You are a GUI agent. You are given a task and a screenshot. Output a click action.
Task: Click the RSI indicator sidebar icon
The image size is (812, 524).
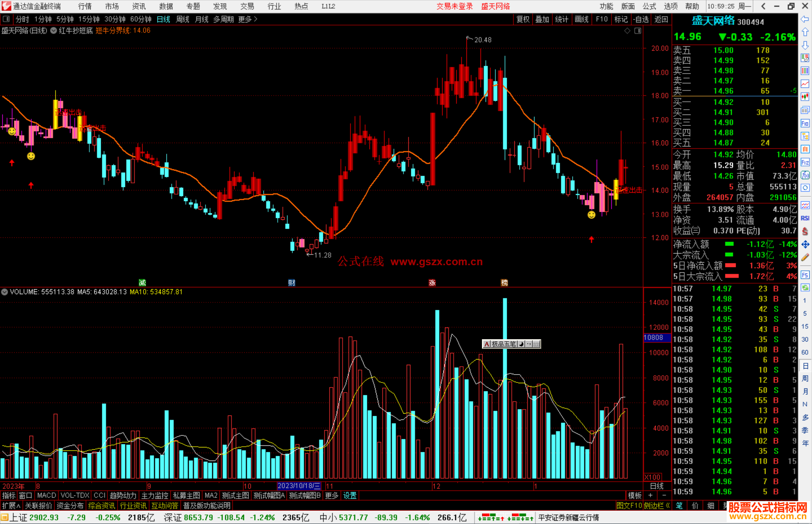tap(805, 218)
